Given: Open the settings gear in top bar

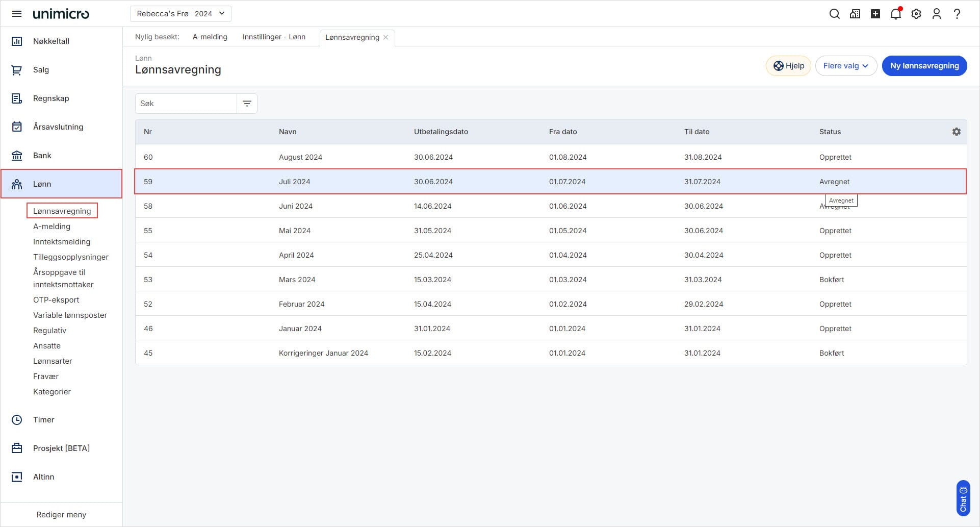Looking at the screenshot, I should click(x=916, y=14).
